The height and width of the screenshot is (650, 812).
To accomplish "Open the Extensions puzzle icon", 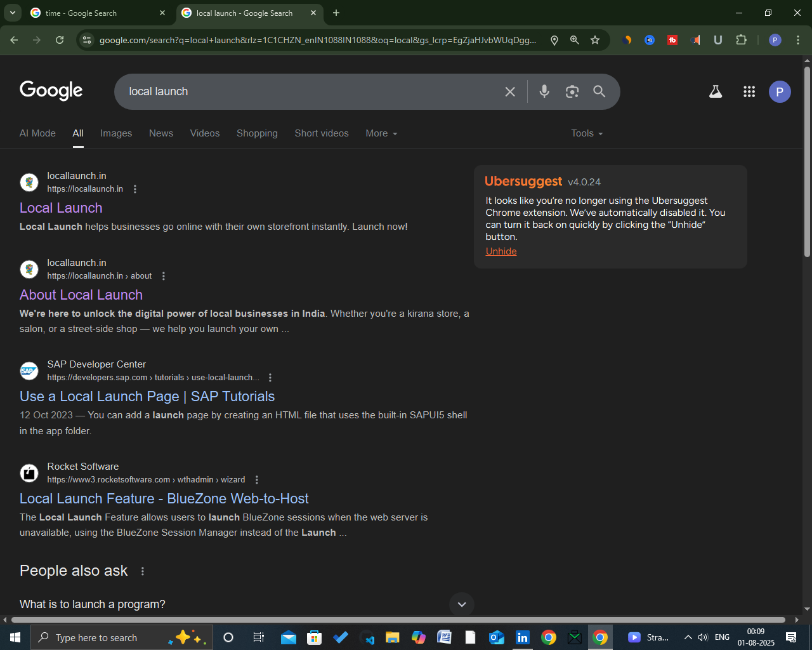I will tap(741, 40).
